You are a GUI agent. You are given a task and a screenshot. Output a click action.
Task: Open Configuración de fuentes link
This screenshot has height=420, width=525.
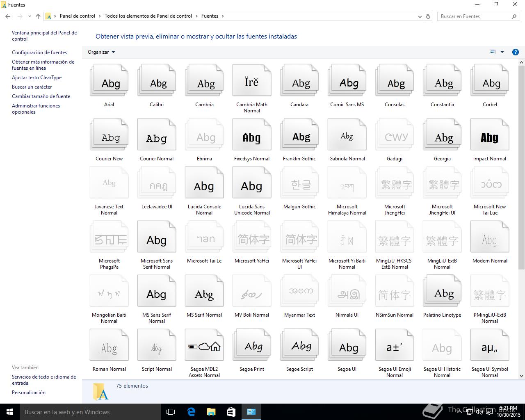coord(39,52)
